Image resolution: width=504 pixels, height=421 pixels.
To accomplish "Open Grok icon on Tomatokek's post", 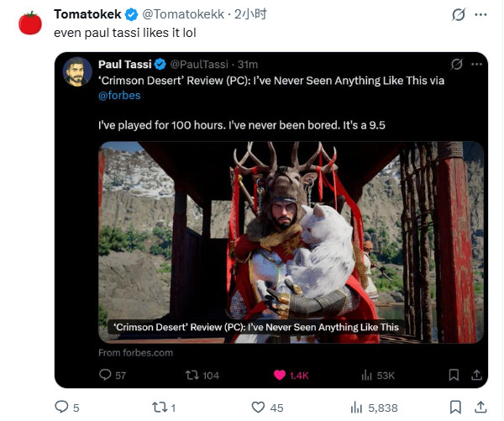I will 459,15.
